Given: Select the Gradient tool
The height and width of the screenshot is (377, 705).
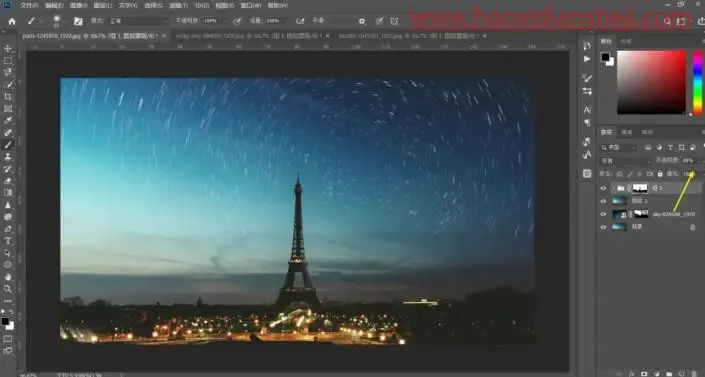Looking at the screenshot, I should point(8,193).
